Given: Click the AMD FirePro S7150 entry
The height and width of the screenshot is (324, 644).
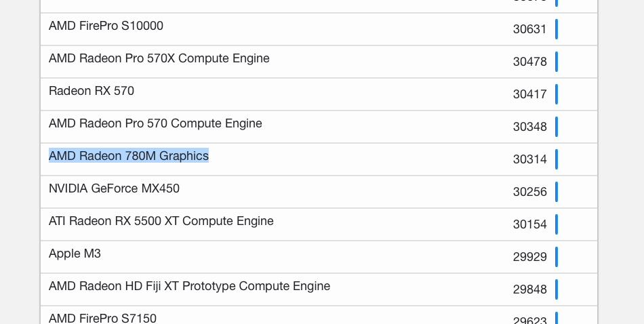Looking at the screenshot, I should coord(102,319).
